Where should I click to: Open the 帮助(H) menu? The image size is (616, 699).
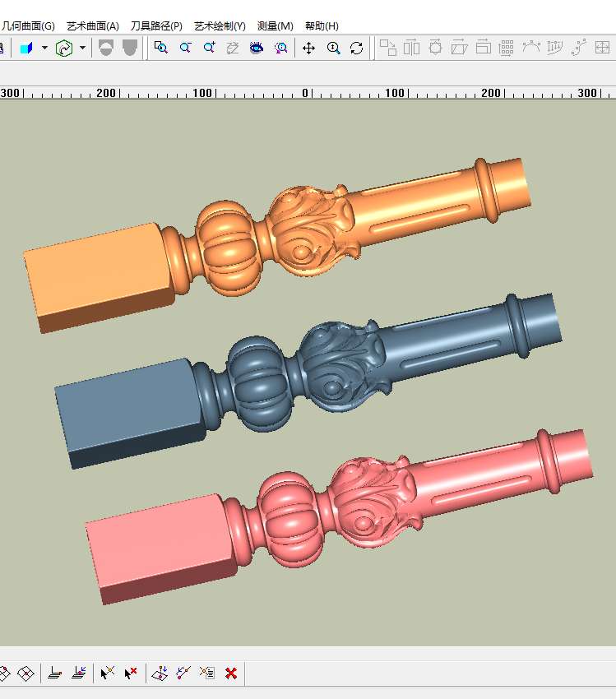[x=322, y=26]
